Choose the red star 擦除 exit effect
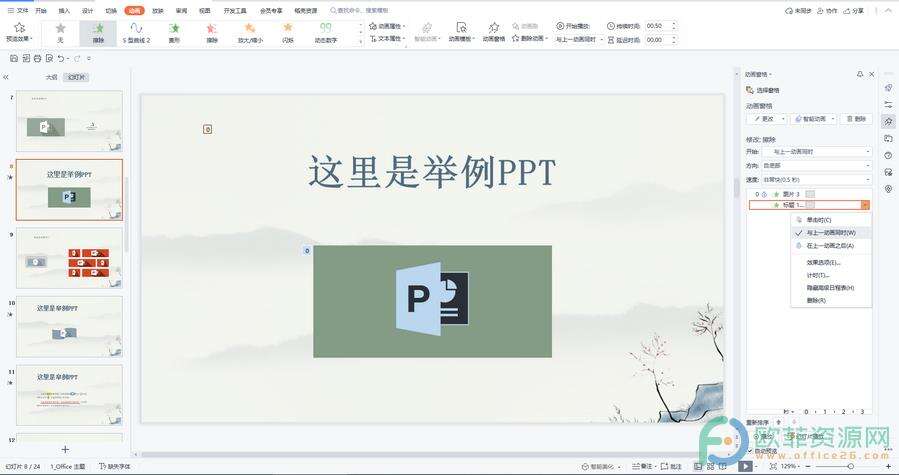The height and width of the screenshot is (475, 899). [x=212, y=33]
